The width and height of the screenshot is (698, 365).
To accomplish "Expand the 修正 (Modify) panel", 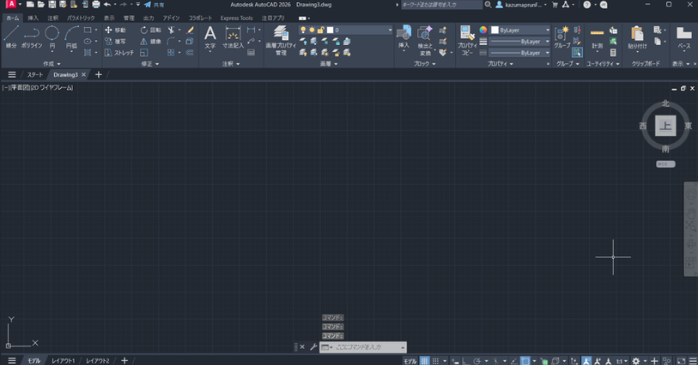I will tap(150, 64).
